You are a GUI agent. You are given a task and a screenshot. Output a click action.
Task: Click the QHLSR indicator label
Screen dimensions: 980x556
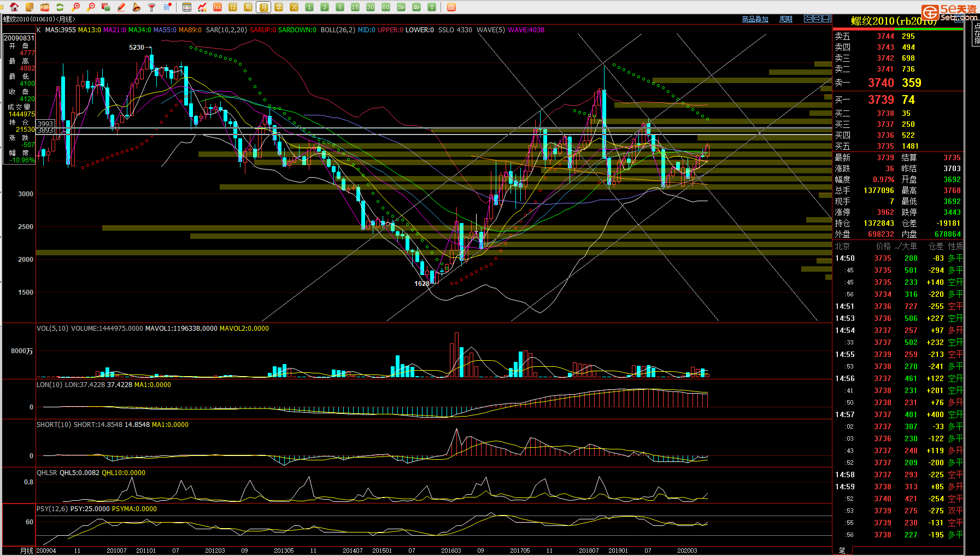46,473
